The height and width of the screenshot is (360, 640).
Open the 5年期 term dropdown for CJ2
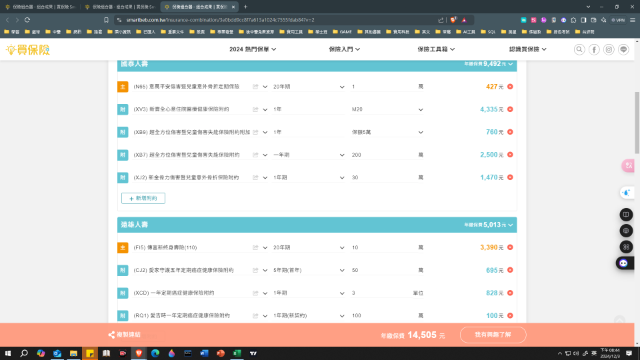coord(309,270)
